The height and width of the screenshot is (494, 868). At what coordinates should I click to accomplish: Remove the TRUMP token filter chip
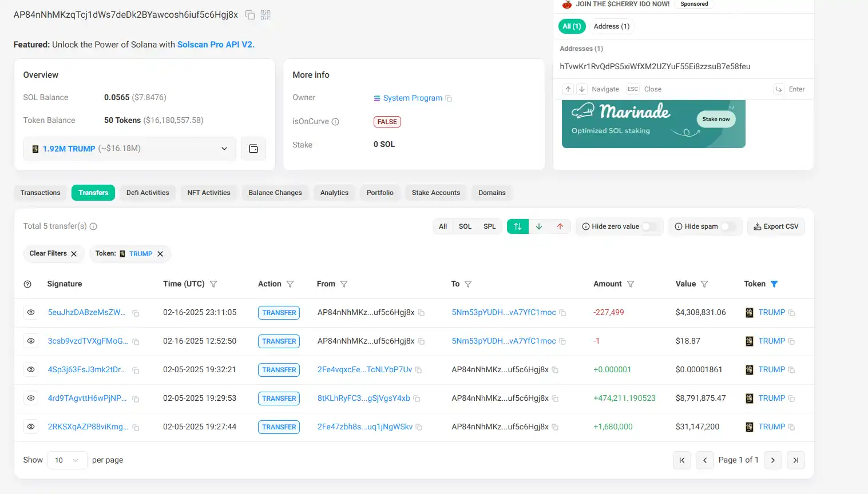coord(160,254)
